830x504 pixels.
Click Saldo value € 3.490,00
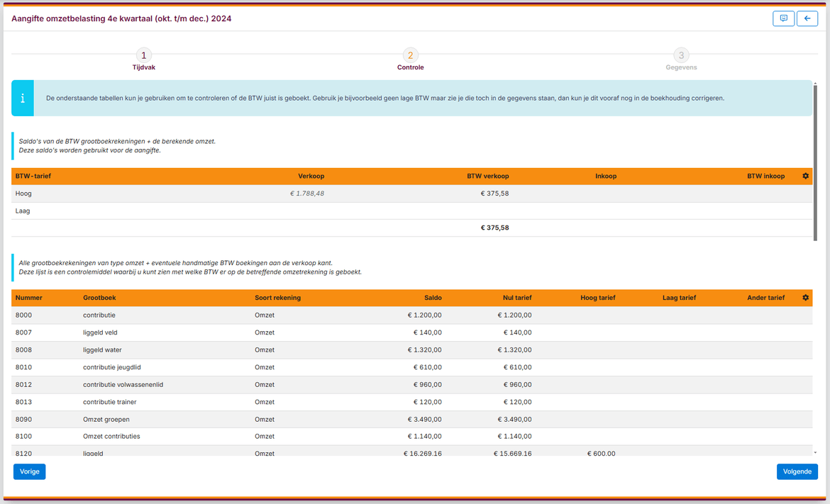point(424,420)
